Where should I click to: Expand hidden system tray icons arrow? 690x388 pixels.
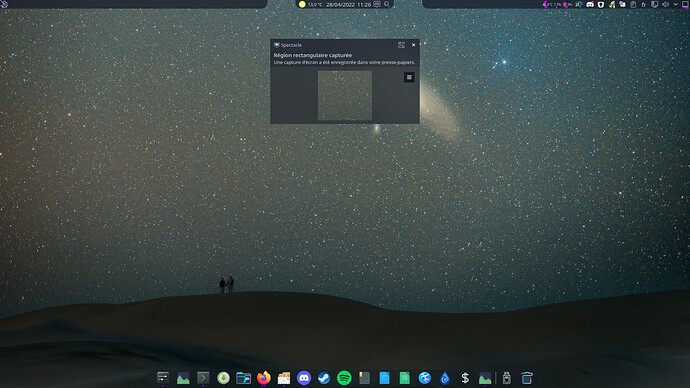point(675,4)
